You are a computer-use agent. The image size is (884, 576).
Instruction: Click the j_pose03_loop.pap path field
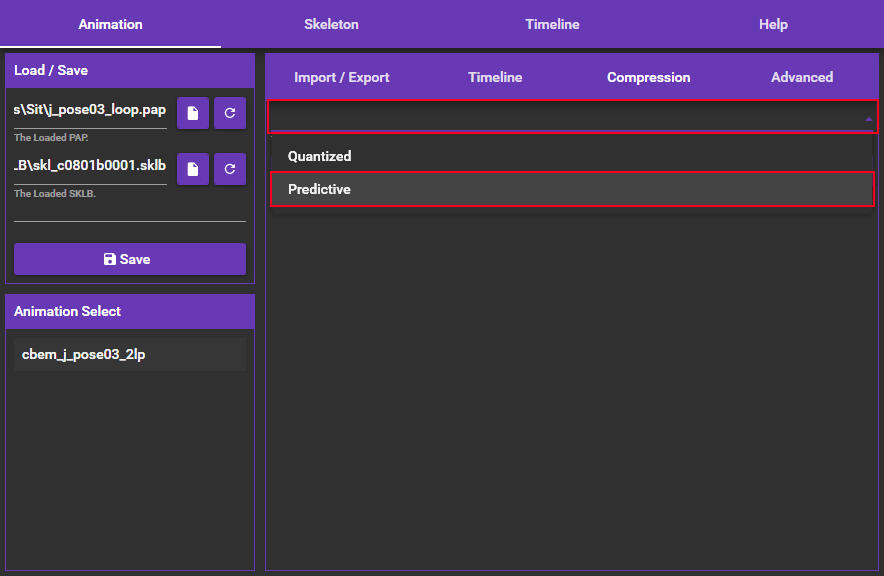(90, 110)
